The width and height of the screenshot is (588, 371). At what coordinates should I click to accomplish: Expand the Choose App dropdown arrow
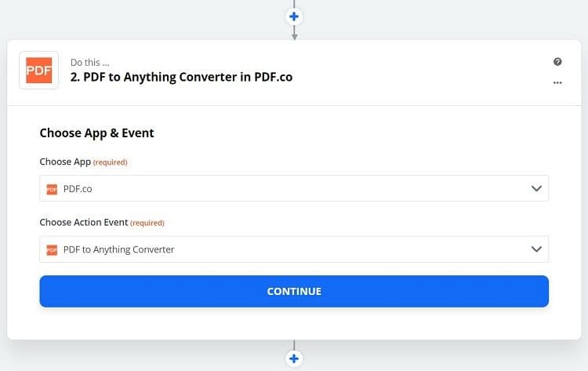(536, 189)
